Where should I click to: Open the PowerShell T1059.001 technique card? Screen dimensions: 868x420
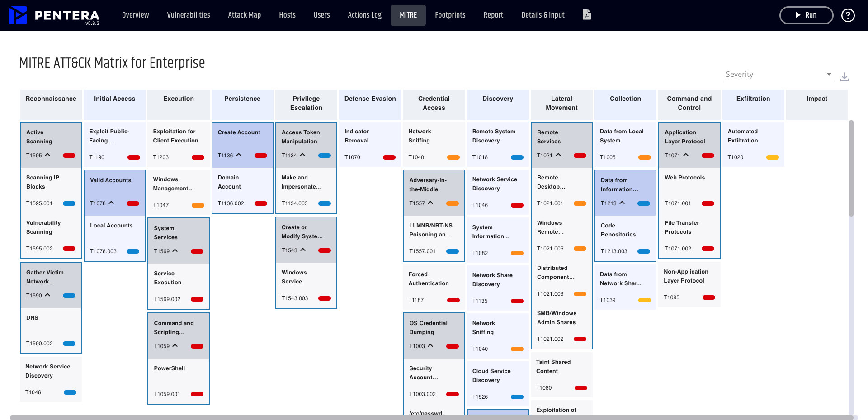point(178,381)
